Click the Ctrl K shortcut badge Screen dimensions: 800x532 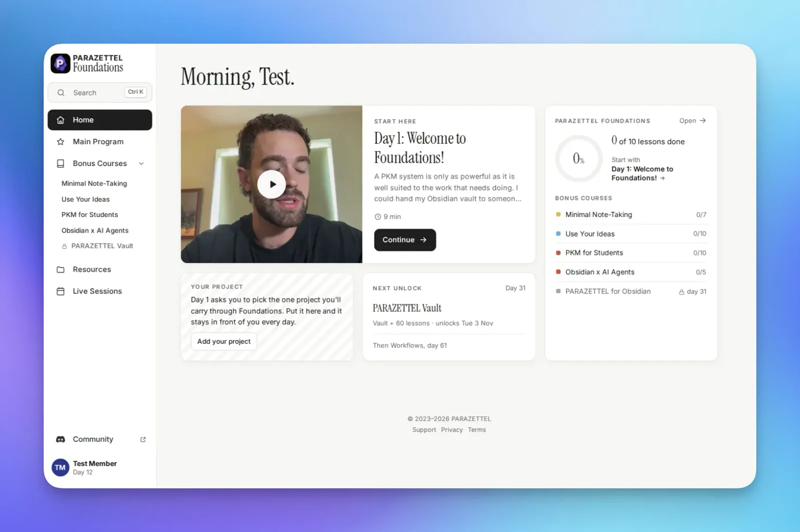tap(135, 92)
